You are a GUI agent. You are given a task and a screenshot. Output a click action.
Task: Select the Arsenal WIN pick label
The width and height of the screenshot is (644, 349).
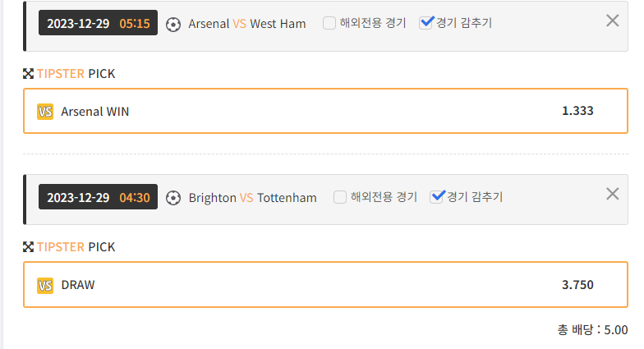[95, 112]
